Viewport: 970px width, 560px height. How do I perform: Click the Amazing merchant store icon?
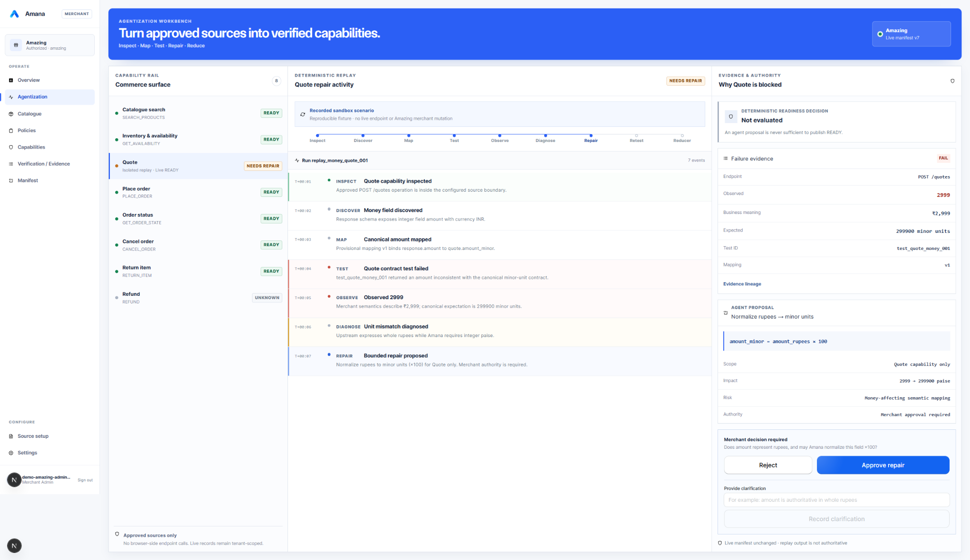[x=16, y=45]
